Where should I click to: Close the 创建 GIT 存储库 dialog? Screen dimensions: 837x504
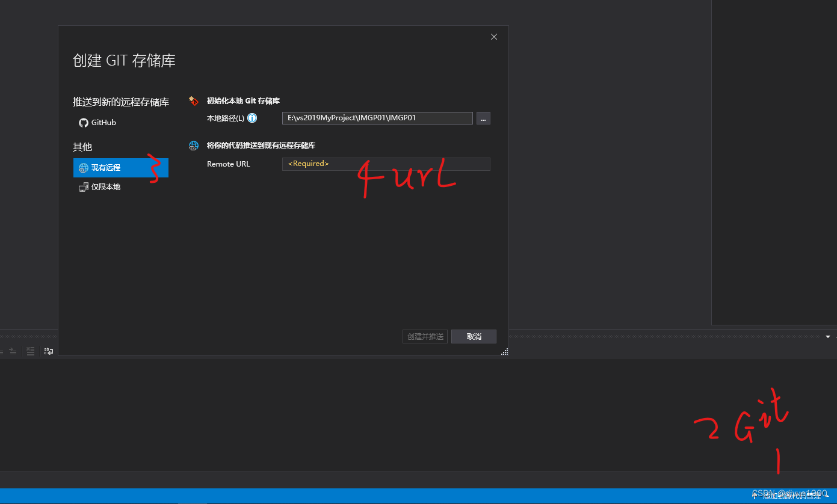[494, 37]
